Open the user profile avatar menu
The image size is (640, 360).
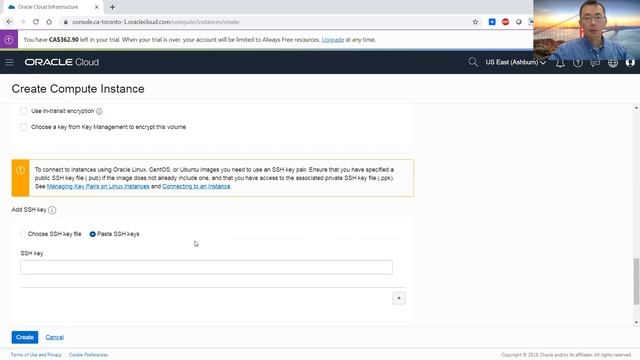click(x=630, y=62)
